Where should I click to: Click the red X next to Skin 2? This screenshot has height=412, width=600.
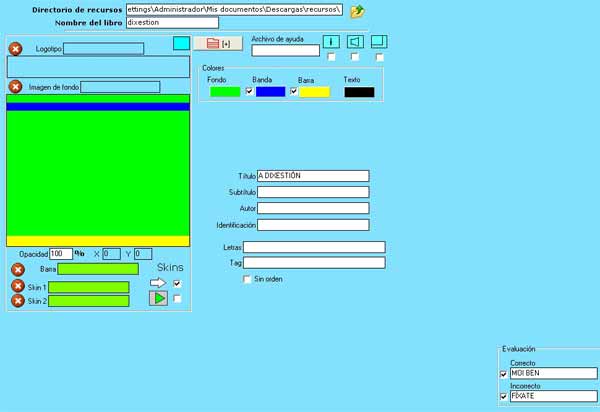pos(18,301)
